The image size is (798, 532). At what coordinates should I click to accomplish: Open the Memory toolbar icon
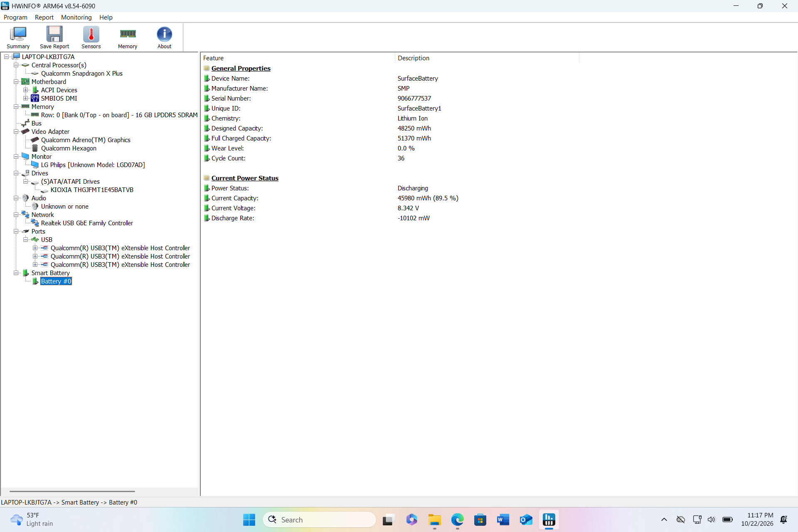(128, 37)
